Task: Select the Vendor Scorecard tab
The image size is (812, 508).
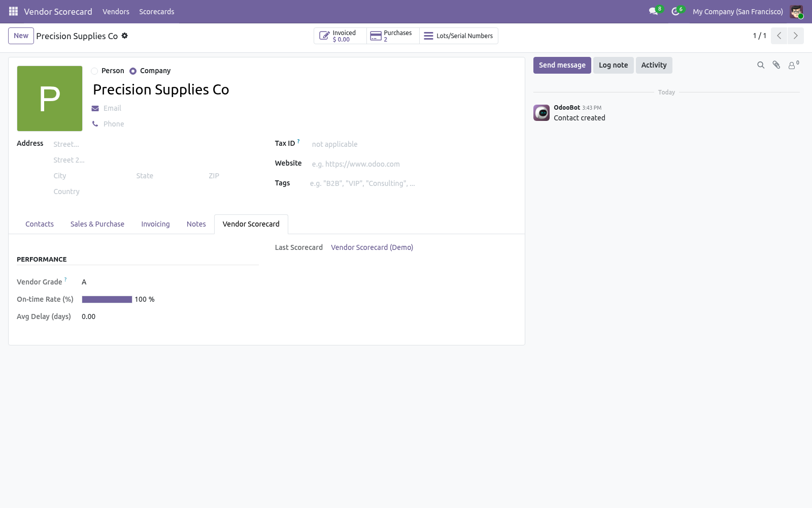Action: (251, 224)
